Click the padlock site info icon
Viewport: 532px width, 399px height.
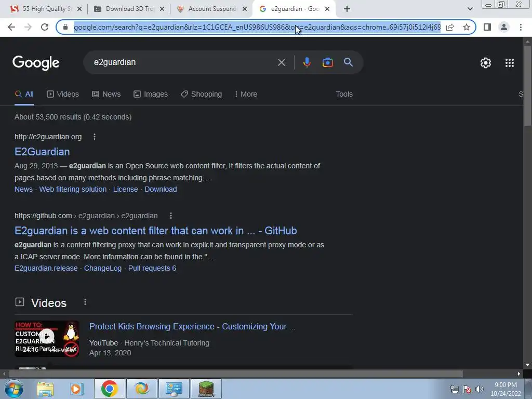click(66, 27)
